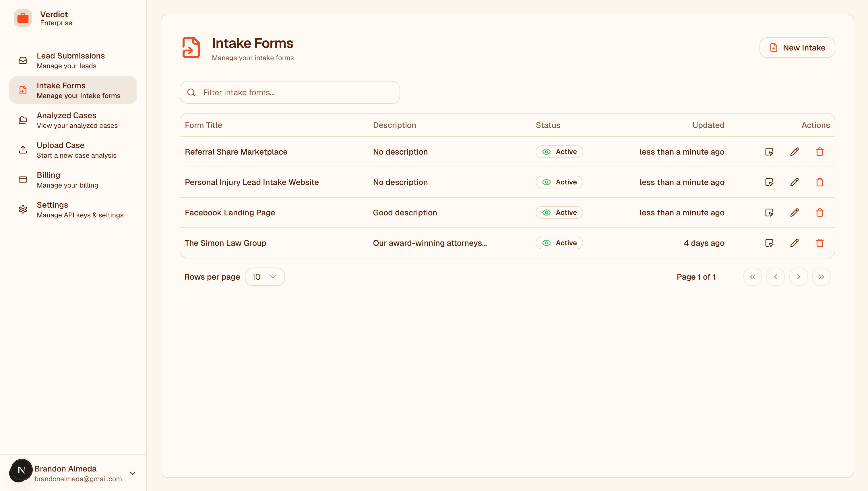Sort by Updated column header
This screenshot has width=868, height=491.
click(x=708, y=125)
